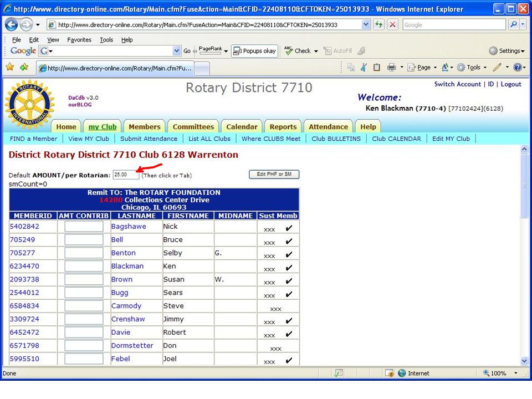
Task: Click the Default AMOUNT per Rotarian field
Action: (x=126, y=175)
